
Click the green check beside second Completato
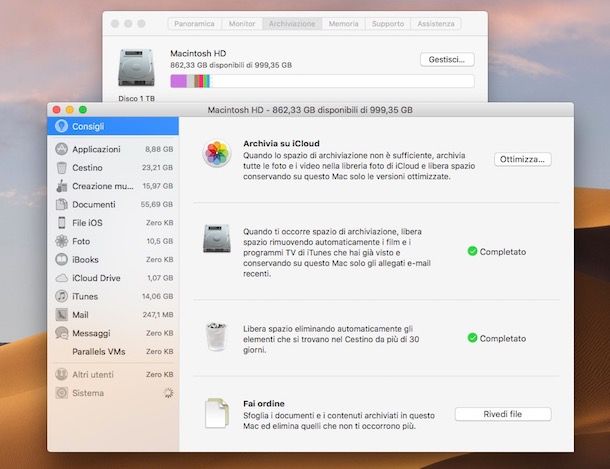472,338
